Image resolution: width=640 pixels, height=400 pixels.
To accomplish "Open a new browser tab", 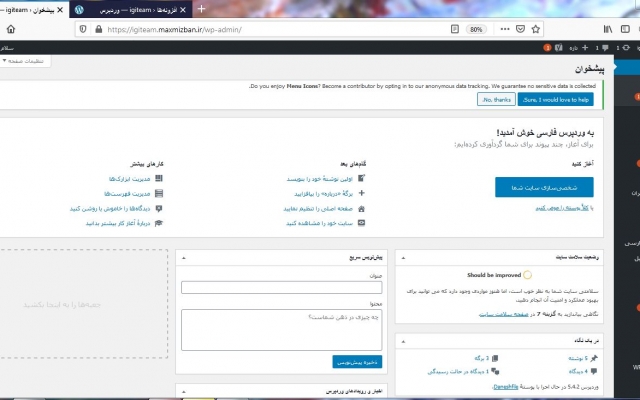I will [201, 9].
